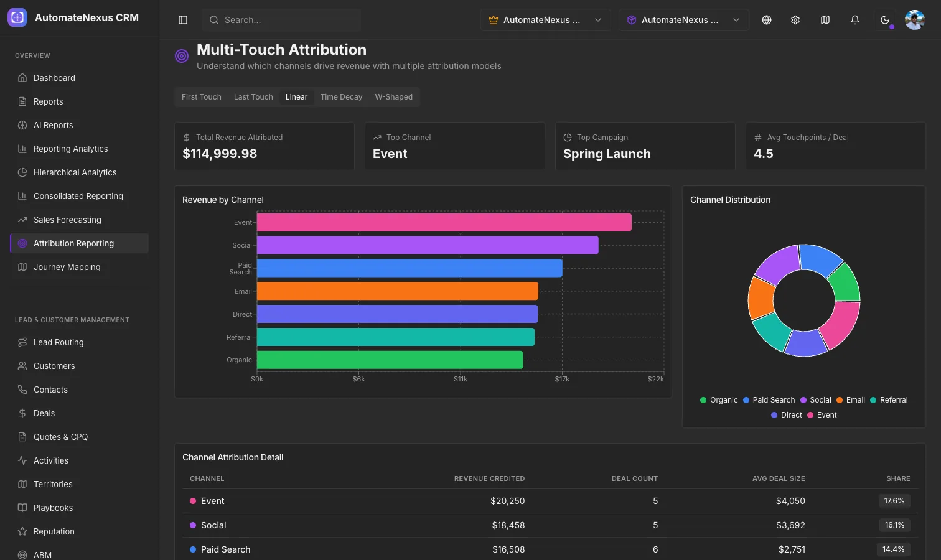Select the W-Shaped attribution tab

pos(394,97)
